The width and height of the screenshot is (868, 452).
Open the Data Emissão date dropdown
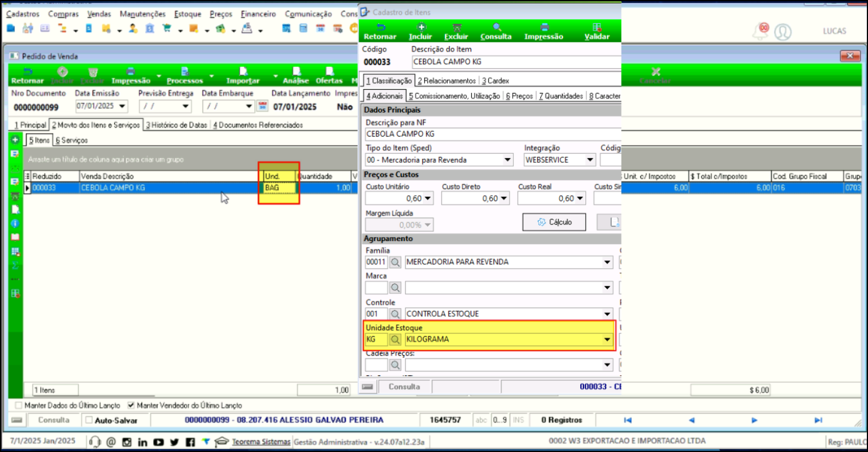point(122,106)
